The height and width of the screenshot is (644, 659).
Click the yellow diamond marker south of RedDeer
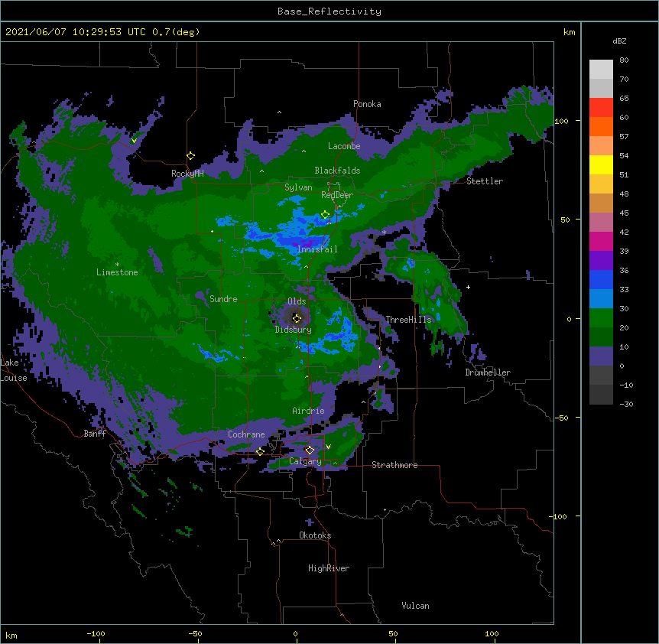(x=326, y=215)
